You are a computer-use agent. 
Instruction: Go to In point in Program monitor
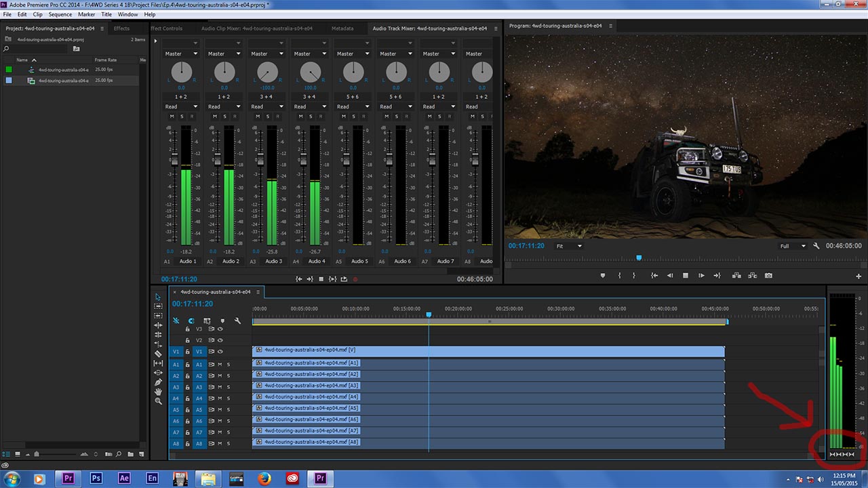coord(654,276)
